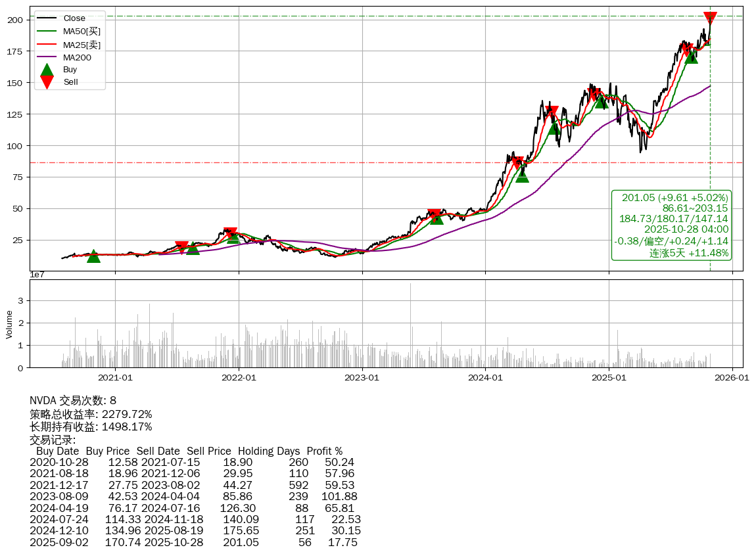Click the Close legend entry

coord(74,18)
